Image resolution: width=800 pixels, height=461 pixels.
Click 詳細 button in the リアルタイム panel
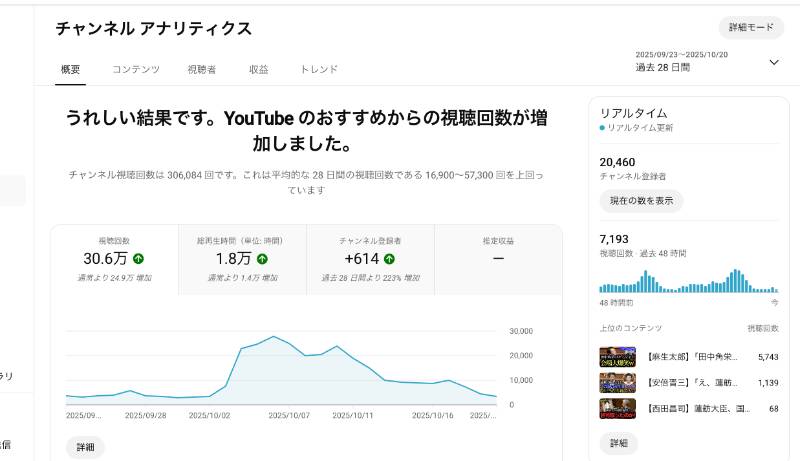[x=619, y=443]
